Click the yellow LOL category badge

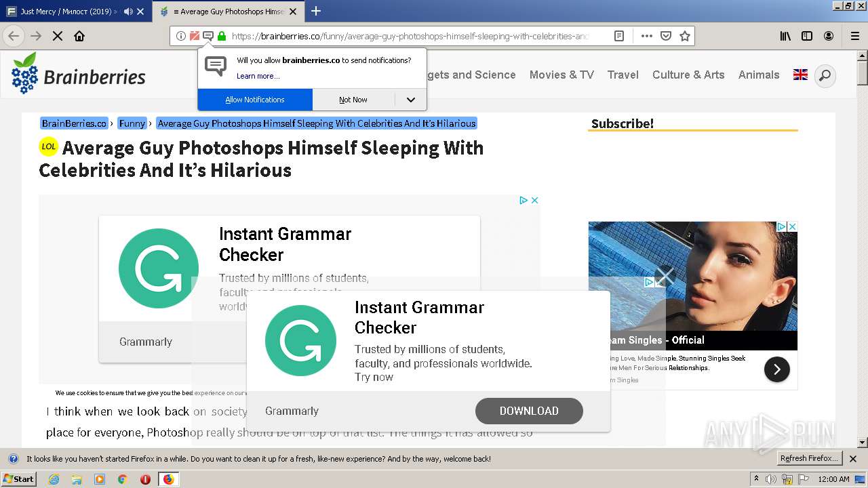coord(49,146)
